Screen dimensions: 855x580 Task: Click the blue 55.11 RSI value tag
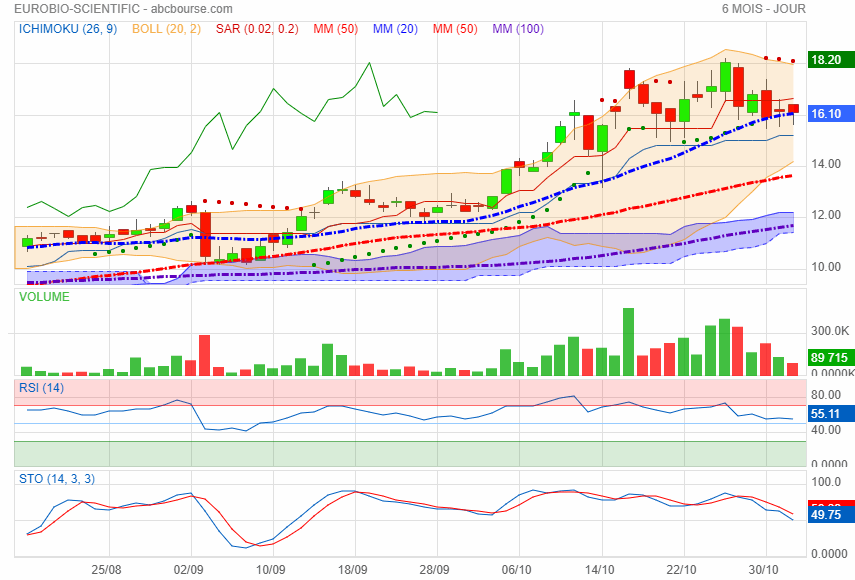831,413
